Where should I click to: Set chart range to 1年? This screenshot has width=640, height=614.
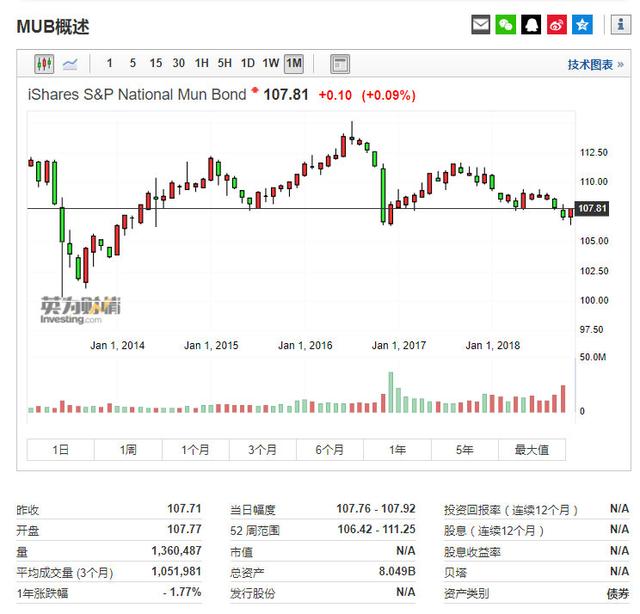tap(397, 450)
